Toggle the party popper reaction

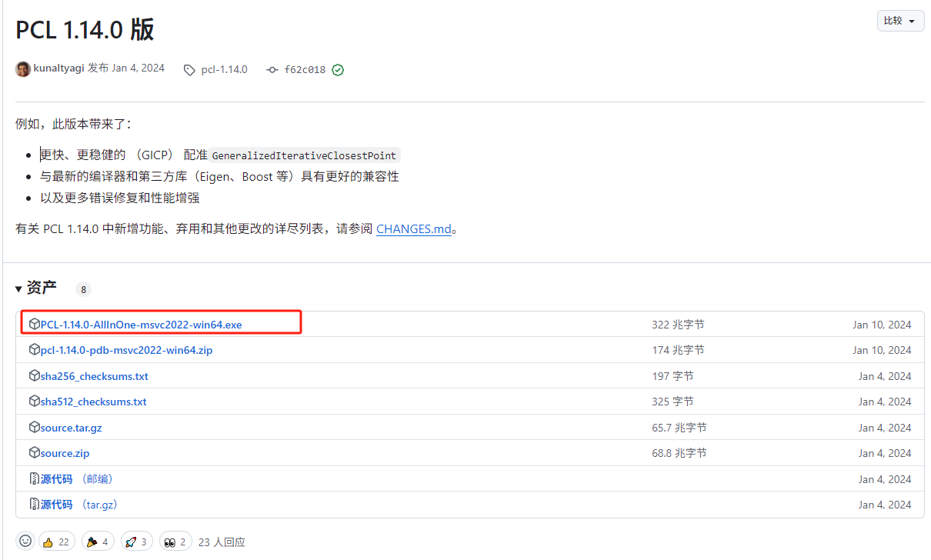click(98, 541)
